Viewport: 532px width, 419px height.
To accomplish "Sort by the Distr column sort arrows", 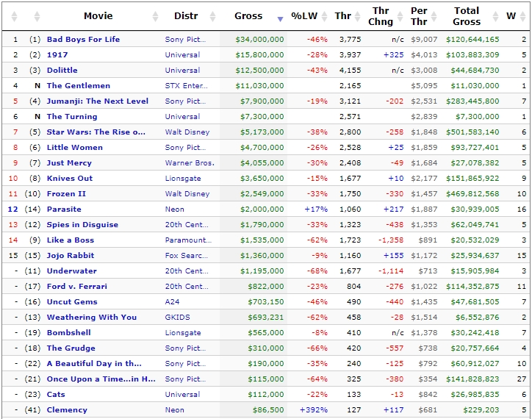I will coord(213,16).
